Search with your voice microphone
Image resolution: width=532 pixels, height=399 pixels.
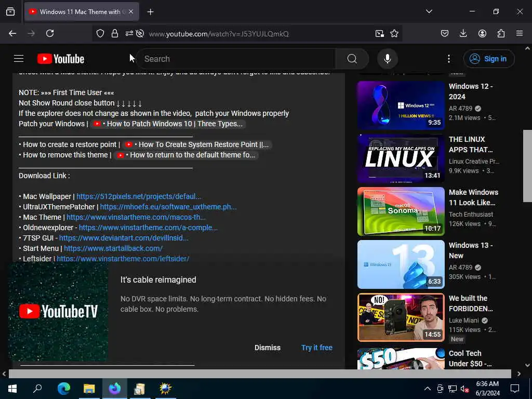387,59
